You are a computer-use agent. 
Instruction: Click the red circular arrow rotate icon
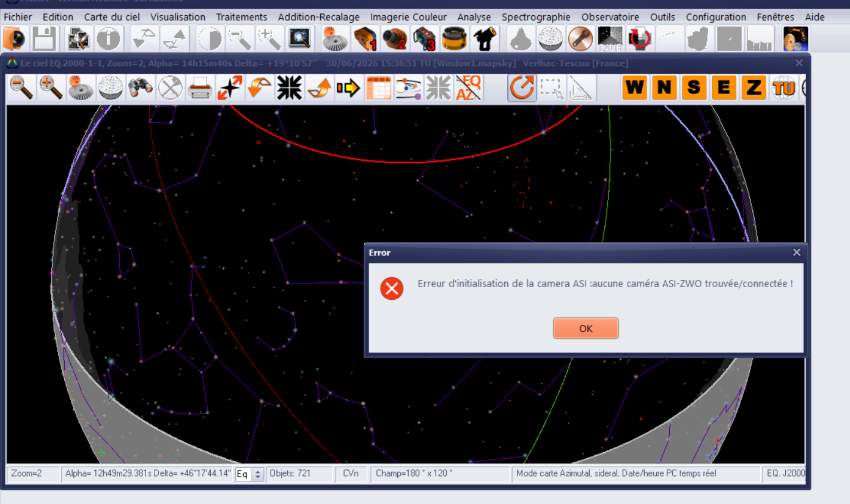640,39
